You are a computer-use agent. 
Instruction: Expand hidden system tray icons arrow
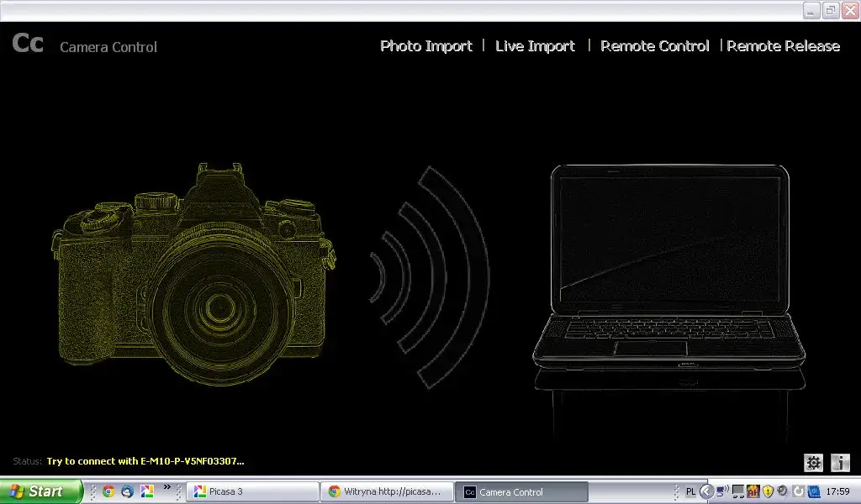click(706, 491)
